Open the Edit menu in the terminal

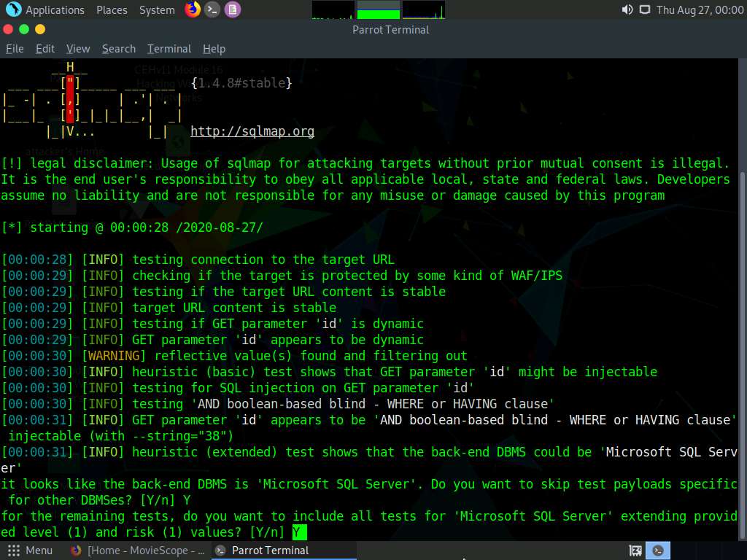click(x=44, y=49)
